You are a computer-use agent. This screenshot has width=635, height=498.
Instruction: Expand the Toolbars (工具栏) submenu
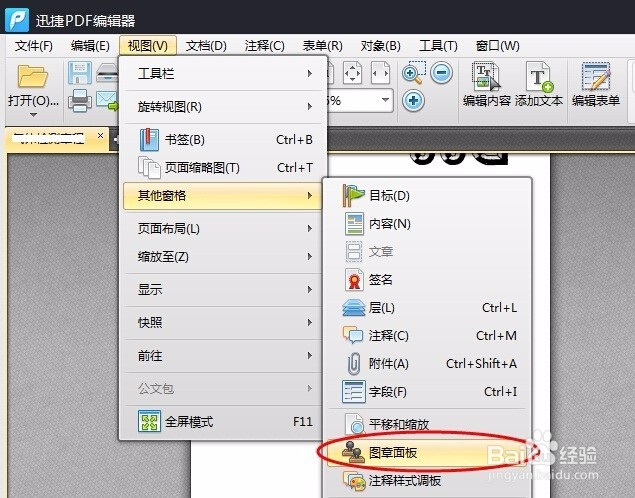[225, 73]
